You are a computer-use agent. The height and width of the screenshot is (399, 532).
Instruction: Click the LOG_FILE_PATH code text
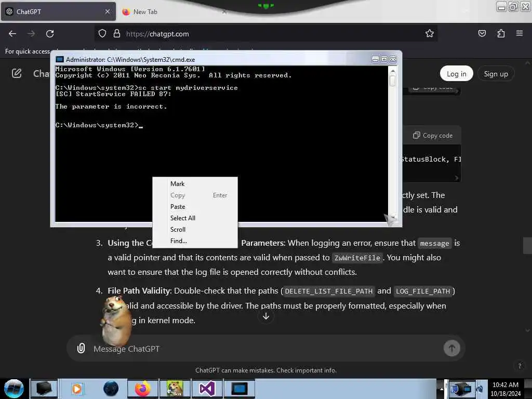click(x=423, y=291)
